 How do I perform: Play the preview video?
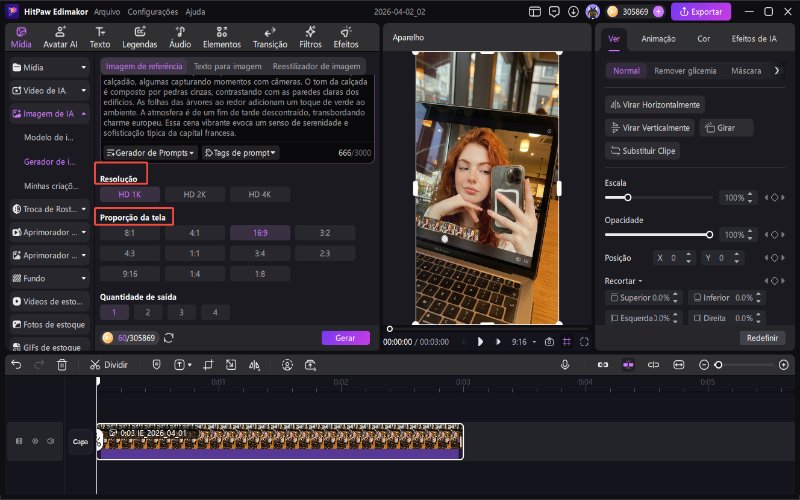(x=480, y=341)
